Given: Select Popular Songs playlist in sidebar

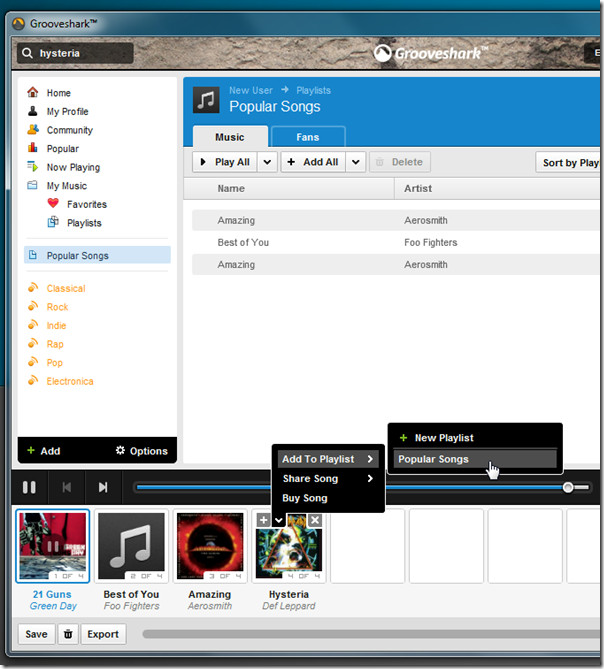Looking at the screenshot, I should point(97,255).
